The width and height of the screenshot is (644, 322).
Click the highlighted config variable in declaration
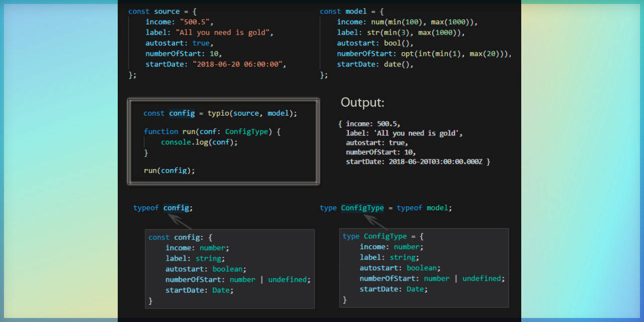(x=182, y=113)
